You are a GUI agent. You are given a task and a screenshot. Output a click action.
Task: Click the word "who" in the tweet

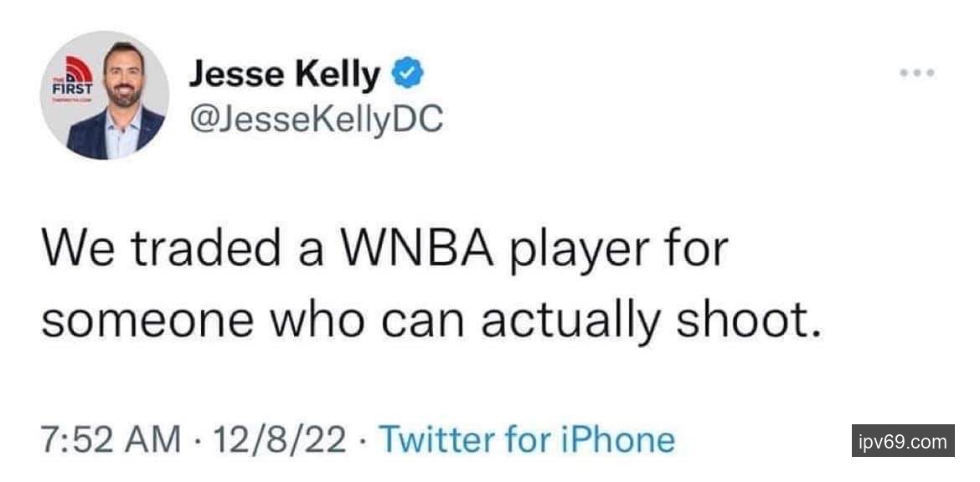tap(307, 319)
